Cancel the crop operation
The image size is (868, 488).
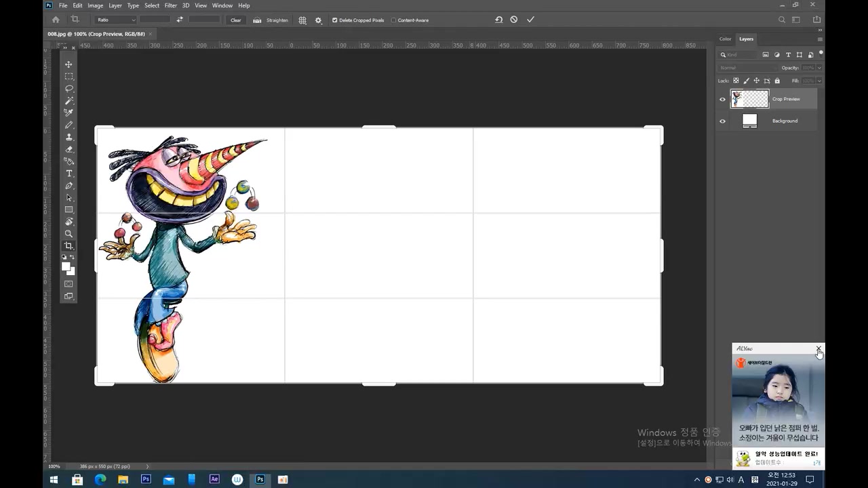point(514,20)
